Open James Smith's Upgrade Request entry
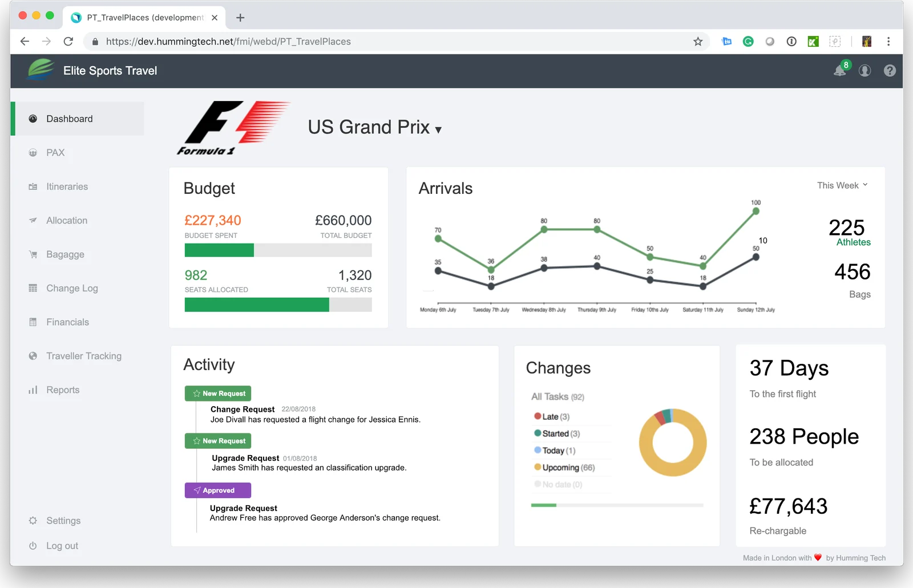Screen dimensions: 913x588 point(309,463)
